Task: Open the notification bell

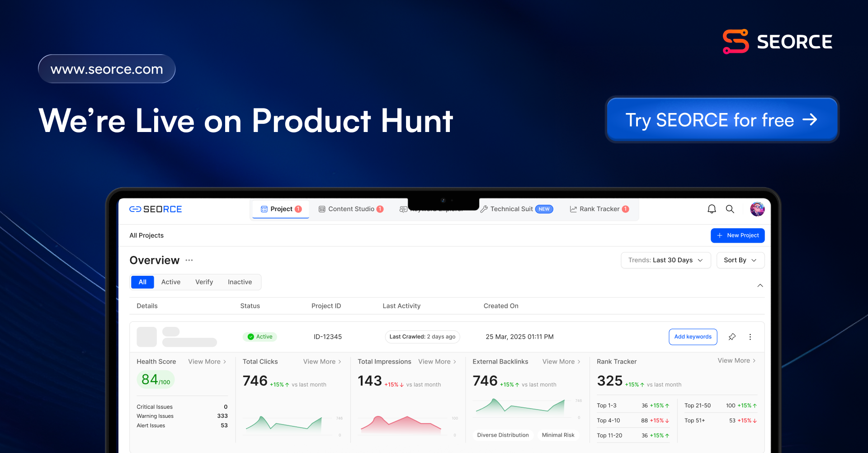Action: [x=712, y=209]
